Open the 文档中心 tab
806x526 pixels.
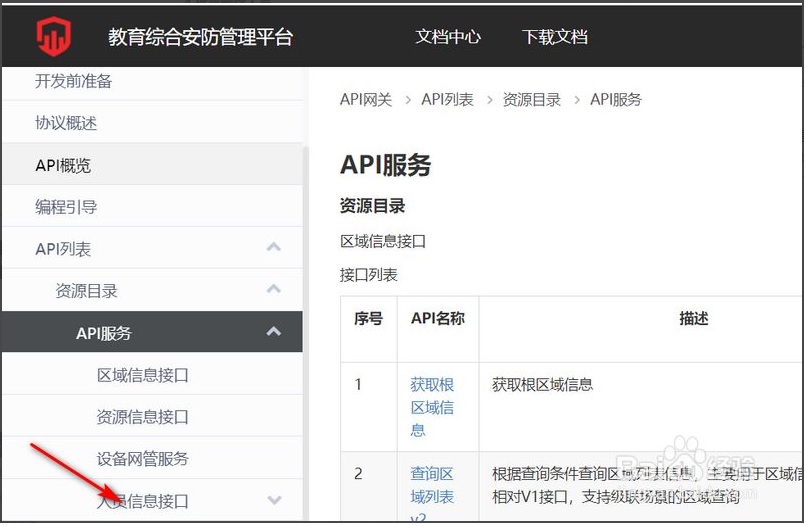coord(448,37)
